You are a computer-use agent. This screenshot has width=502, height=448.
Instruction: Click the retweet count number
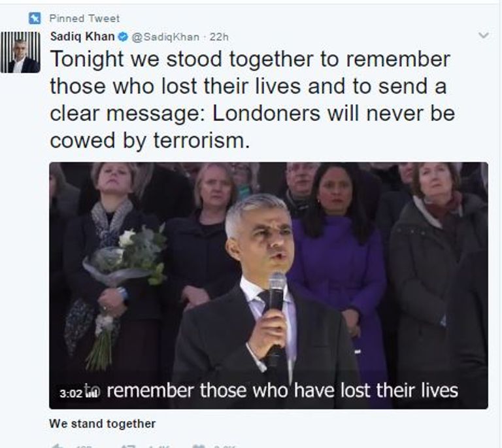click(159, 447)
